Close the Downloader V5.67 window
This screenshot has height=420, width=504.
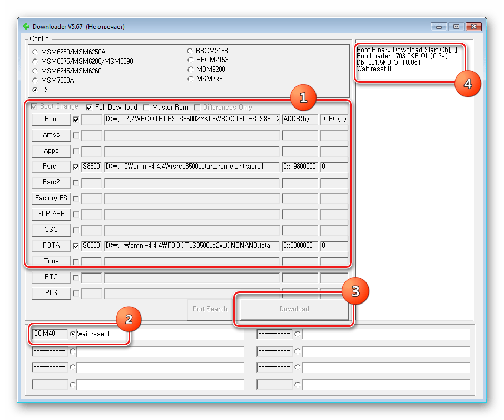tap(473, 27)
